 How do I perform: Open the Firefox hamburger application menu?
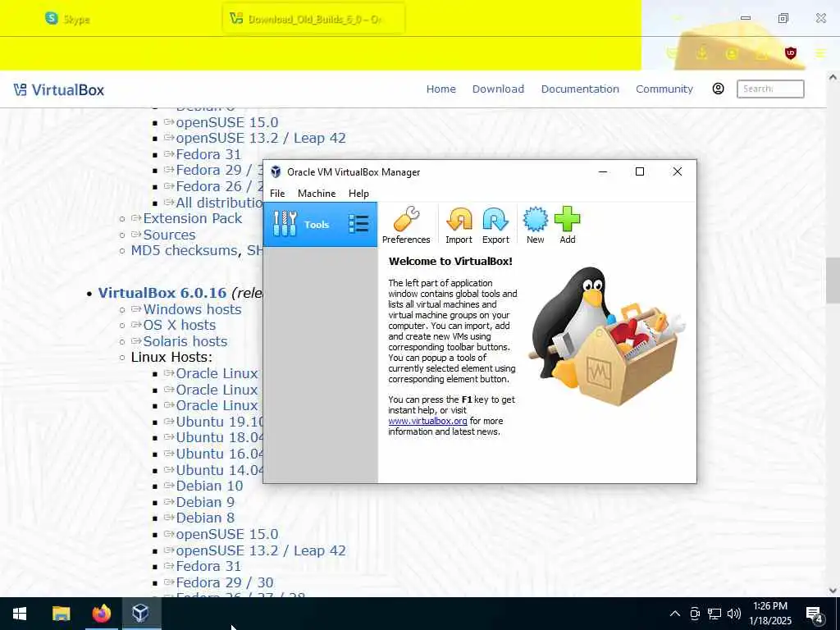click(x=820, y=53)
